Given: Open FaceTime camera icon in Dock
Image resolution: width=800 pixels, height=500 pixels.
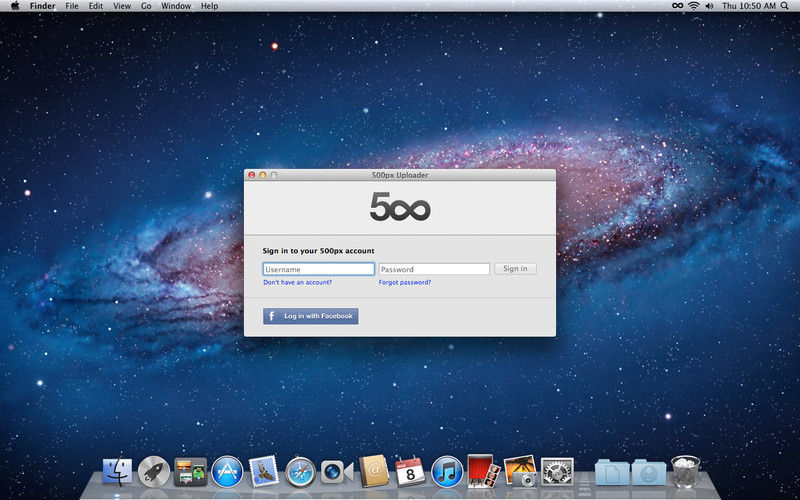Looking at the screenshot, I should pyautogui.click(x=337, y=472).
